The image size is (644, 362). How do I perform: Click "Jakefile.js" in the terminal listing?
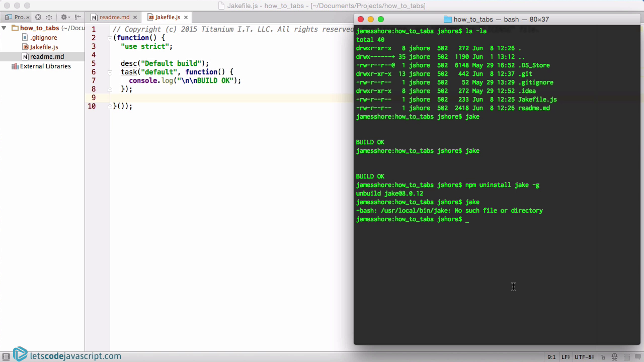pyautogui.click(x=537, y=100)
